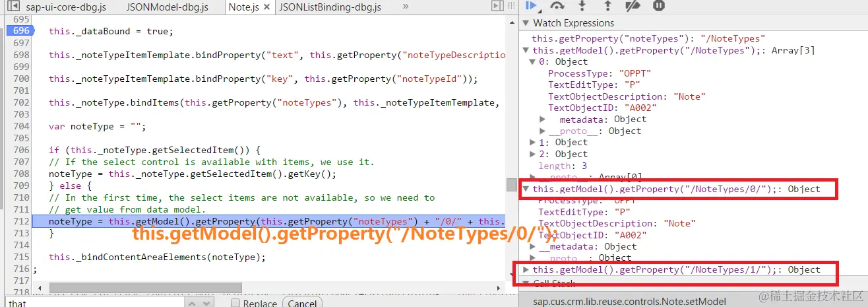Click the editor vertical scrollbar thumb
Image resolution: width=868 pixels, height=307 pixels.
[x=511, y=185]
